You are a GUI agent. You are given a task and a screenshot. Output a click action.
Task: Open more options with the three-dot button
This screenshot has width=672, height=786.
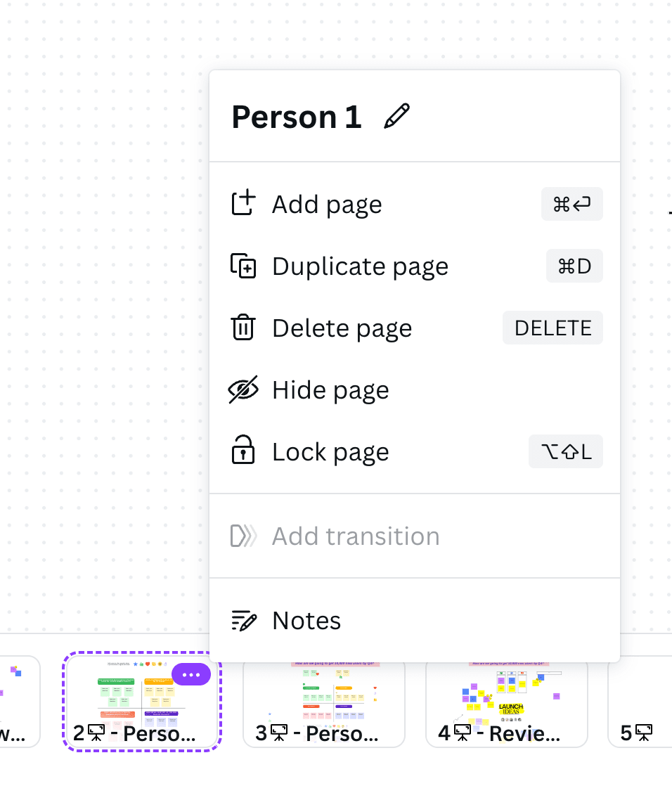[x=191, y=674]
